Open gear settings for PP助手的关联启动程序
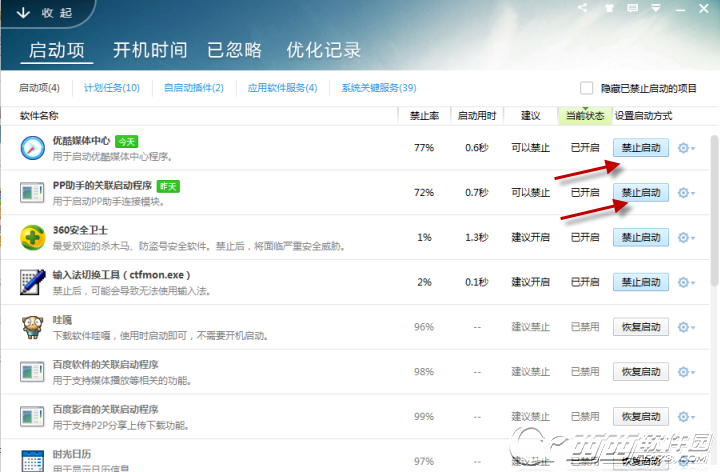 tap(686, 193)
